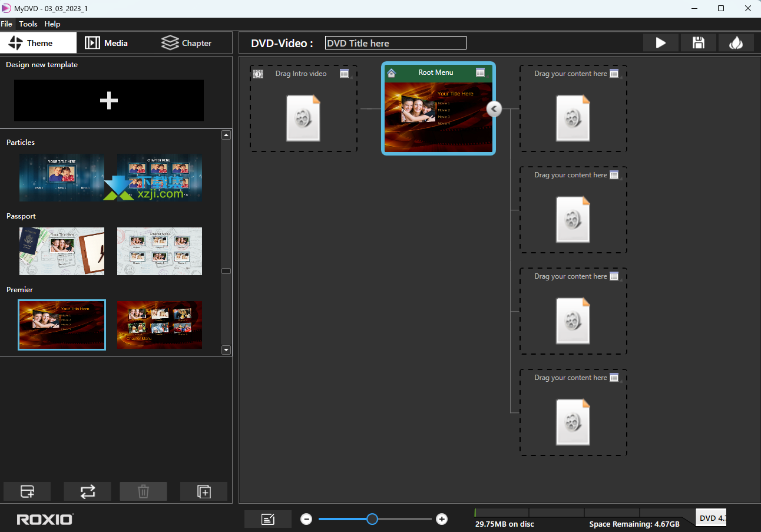Open the Help menu
The height and width of the screenshot is (532, 761).
(52, 24)
